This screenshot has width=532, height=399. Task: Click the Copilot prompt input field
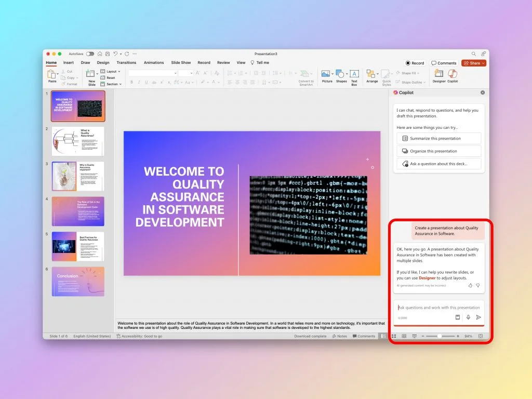(438, 308)
